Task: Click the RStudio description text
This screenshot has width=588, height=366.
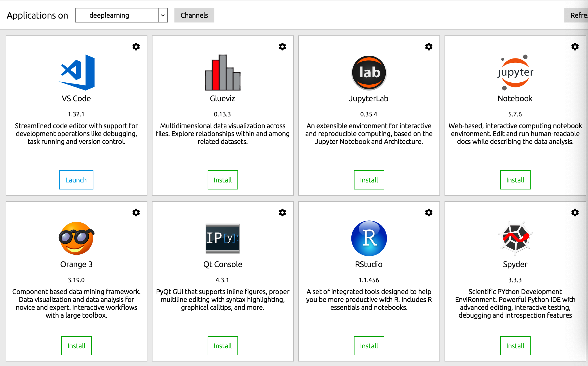Action: coord(369,299)
